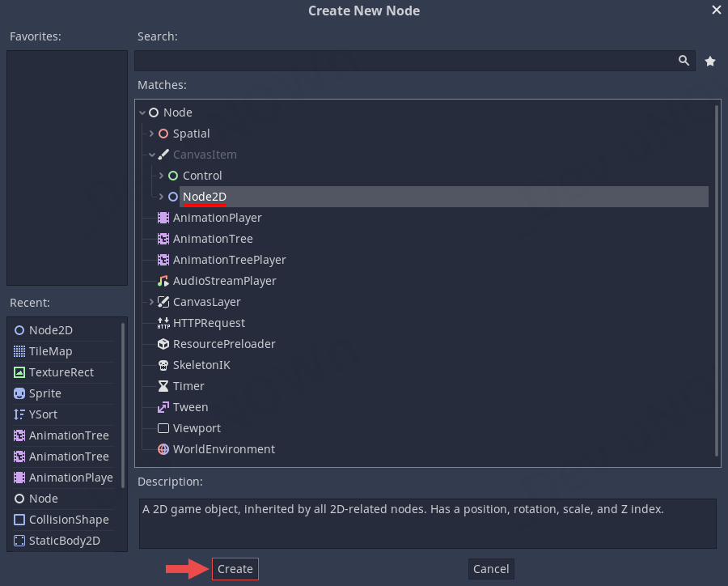Click the YSort icon in Recent
Screen dimensions: 728x586
click(x=19, y=414)
